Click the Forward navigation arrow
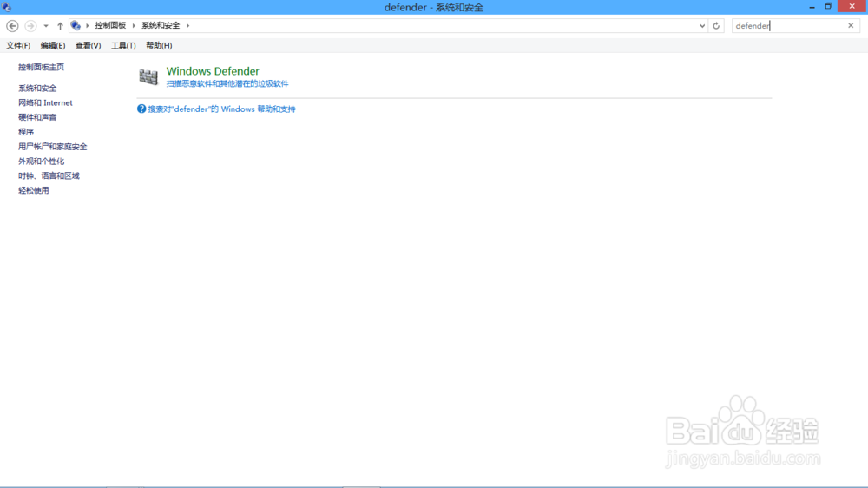 [x=30, y=26]
